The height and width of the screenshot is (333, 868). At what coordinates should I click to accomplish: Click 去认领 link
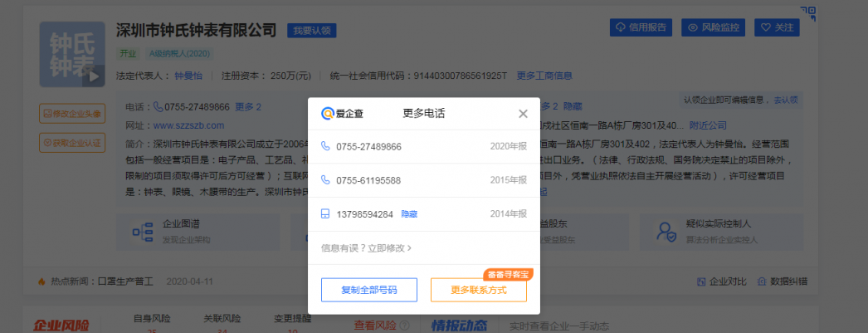pyautogui.click(x=786, y=100)
